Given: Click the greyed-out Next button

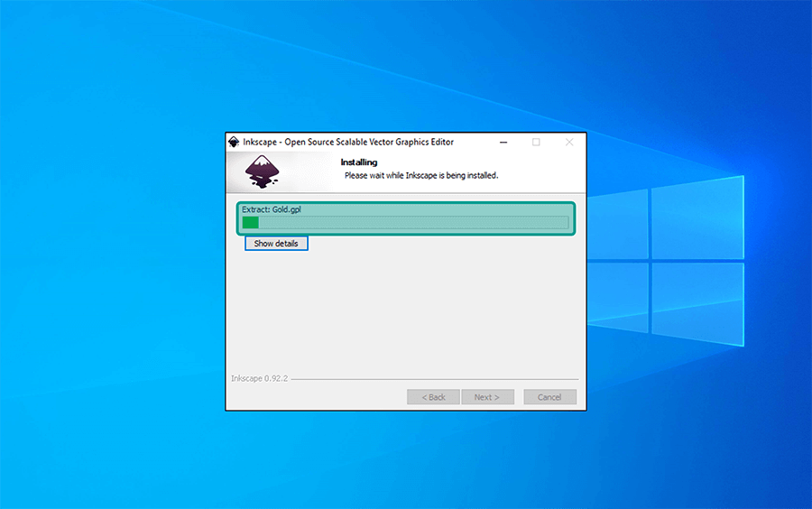Looking at the screenshot, I should [x=487, y=397].
